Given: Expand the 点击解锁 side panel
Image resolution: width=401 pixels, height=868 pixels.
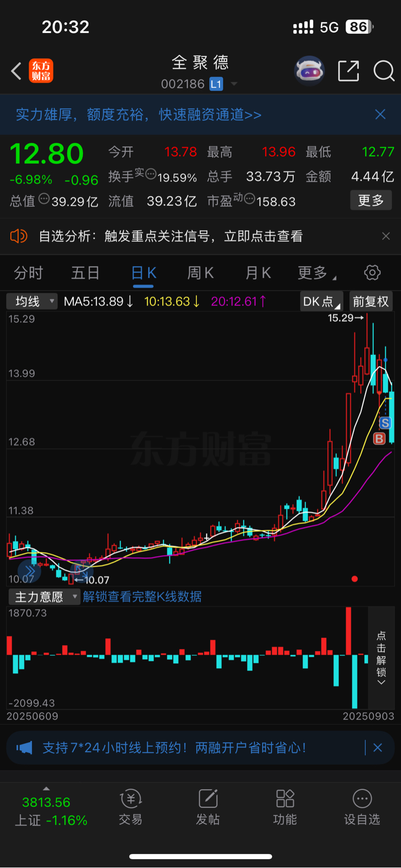Looking at the screenshot, I should click(x=381, y=658).
